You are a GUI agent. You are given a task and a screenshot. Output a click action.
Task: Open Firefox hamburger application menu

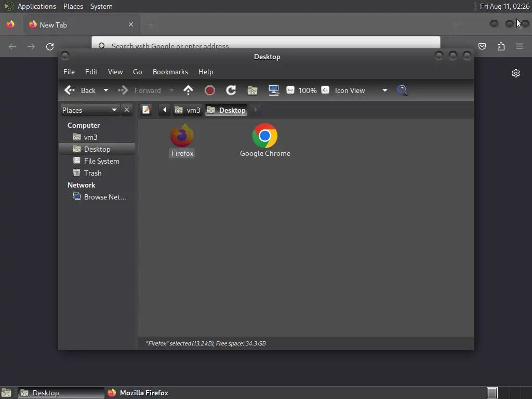coord(520,46)
